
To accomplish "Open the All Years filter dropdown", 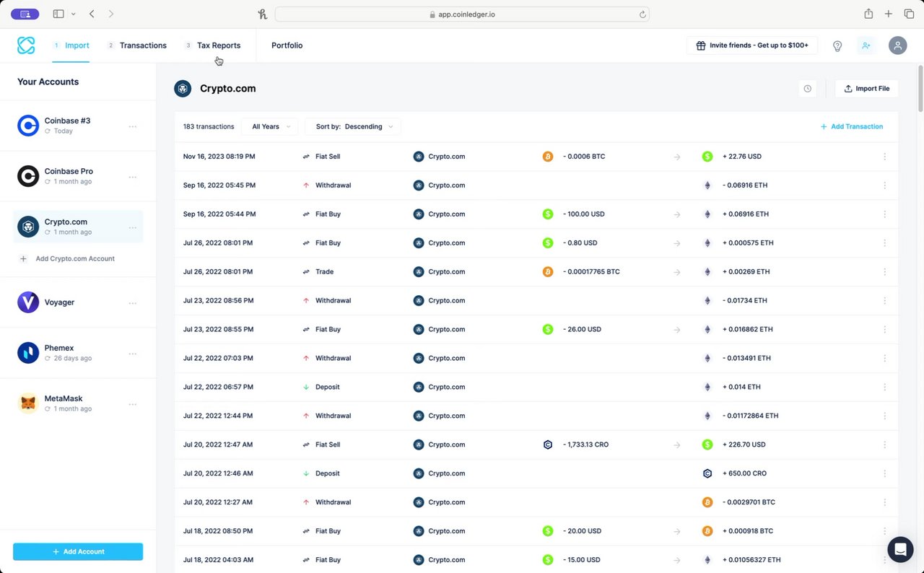I will 270,126.
